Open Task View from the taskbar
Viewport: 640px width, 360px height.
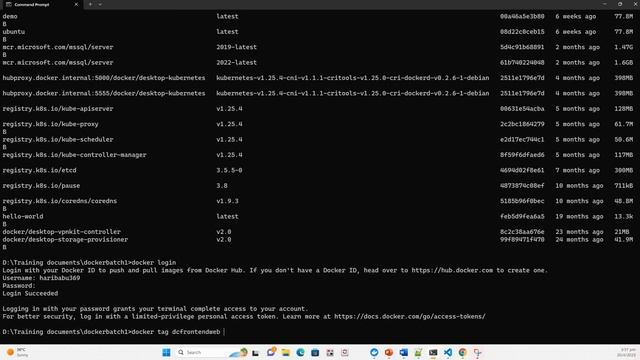[256, 352]
